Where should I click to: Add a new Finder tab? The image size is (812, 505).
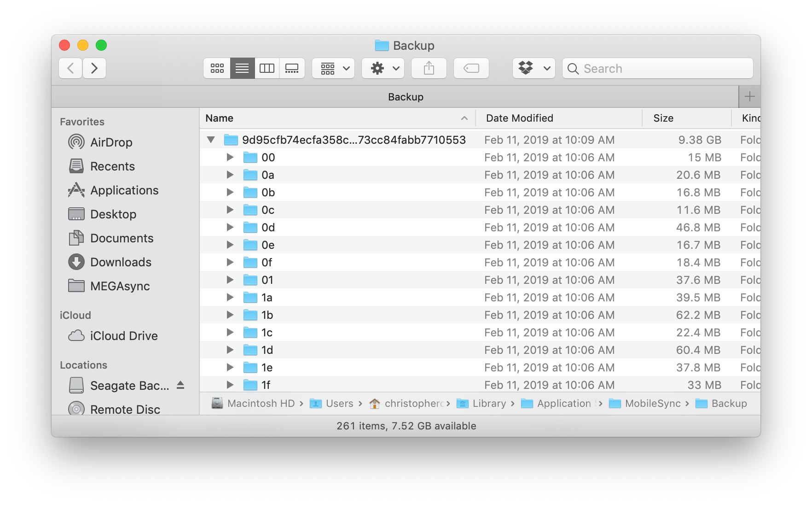[749, 96]
